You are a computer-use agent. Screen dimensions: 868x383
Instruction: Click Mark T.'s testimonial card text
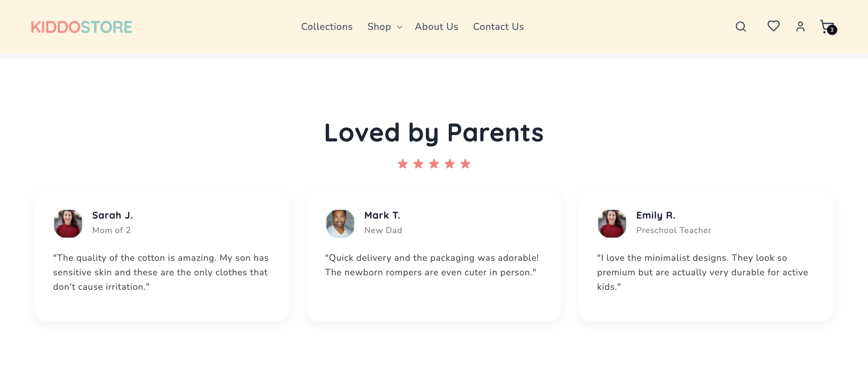[x=432, y=265]
